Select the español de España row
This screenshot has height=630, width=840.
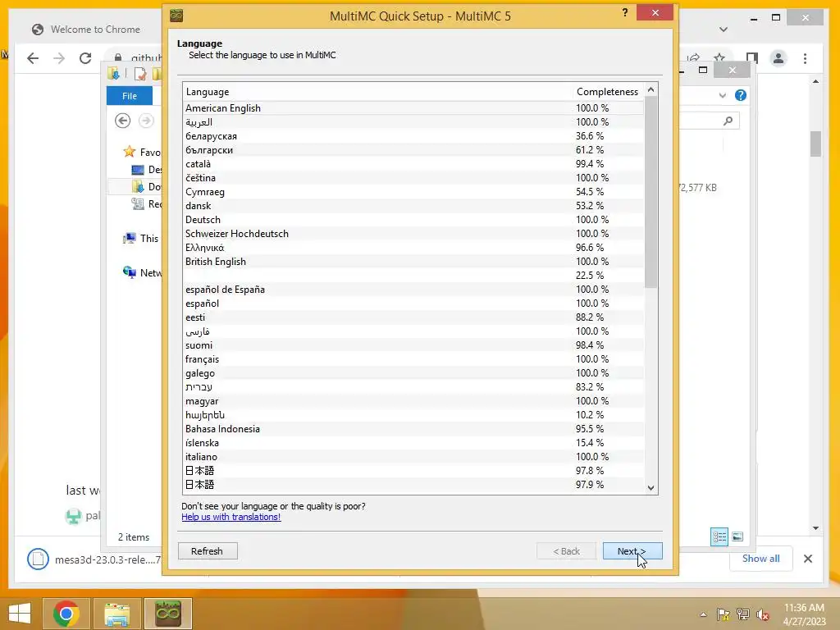(x=413, y=290)
